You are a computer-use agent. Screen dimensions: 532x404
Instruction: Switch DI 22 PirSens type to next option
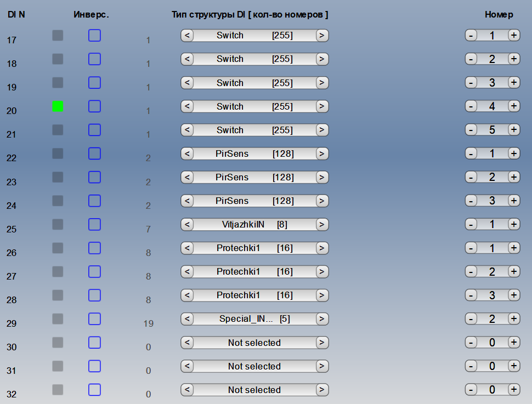322,153
